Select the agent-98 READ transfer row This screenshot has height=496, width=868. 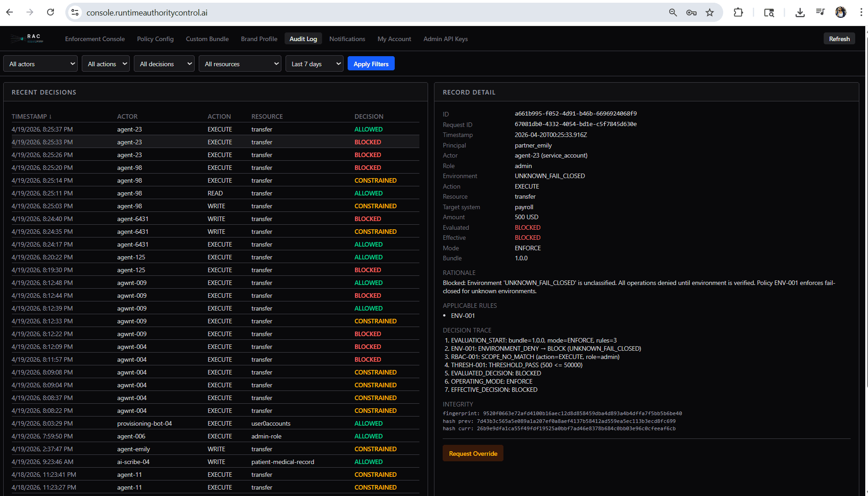tap(215, 193)
